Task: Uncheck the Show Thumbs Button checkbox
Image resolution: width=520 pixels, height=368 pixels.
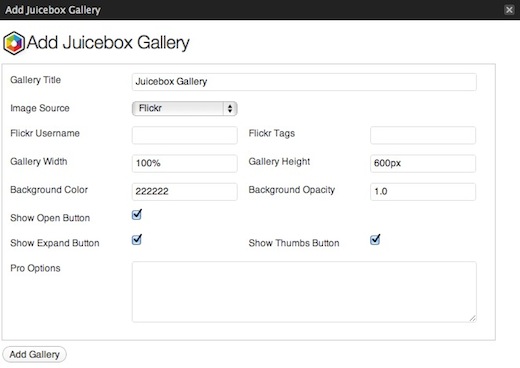Action: (x=375, y=239)
